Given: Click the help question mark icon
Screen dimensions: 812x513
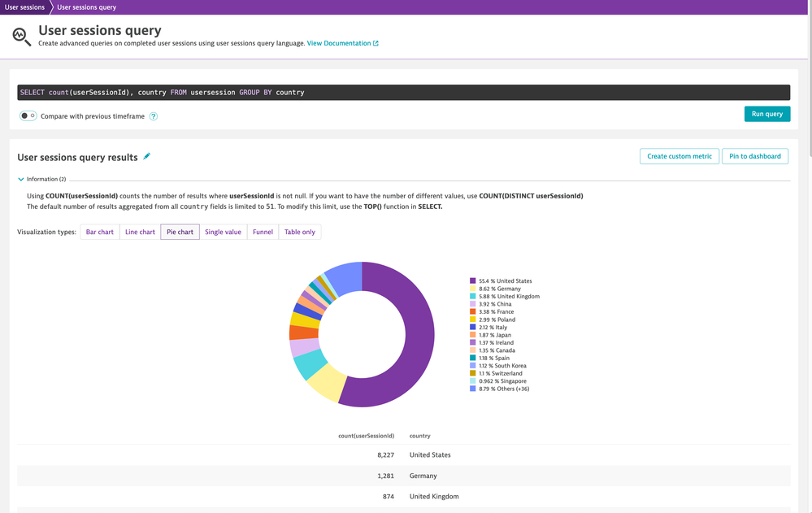Looking at the screenshot, I should 153,116.
